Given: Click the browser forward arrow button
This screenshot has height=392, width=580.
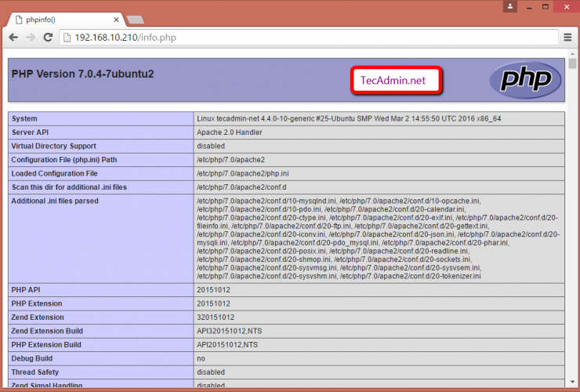Looking at the screenshot, I should (x=31, y=37).
